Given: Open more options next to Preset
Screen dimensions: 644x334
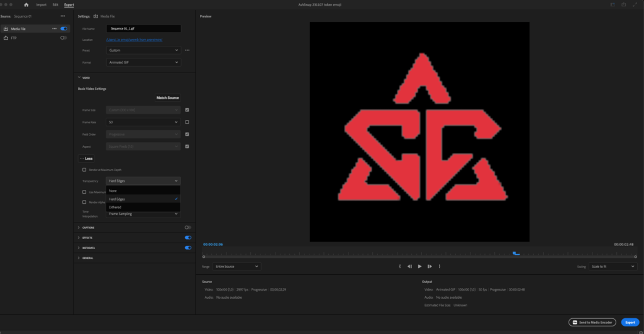Looking at the screenshot, I should point(187,50).
